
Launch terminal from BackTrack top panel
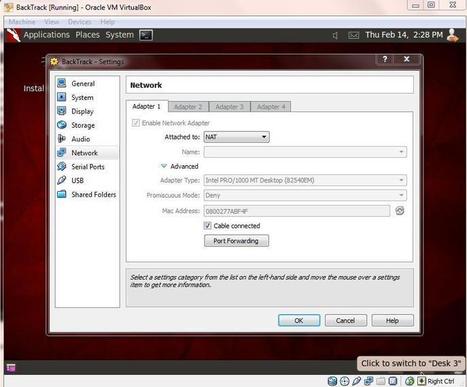pos(146,35)
